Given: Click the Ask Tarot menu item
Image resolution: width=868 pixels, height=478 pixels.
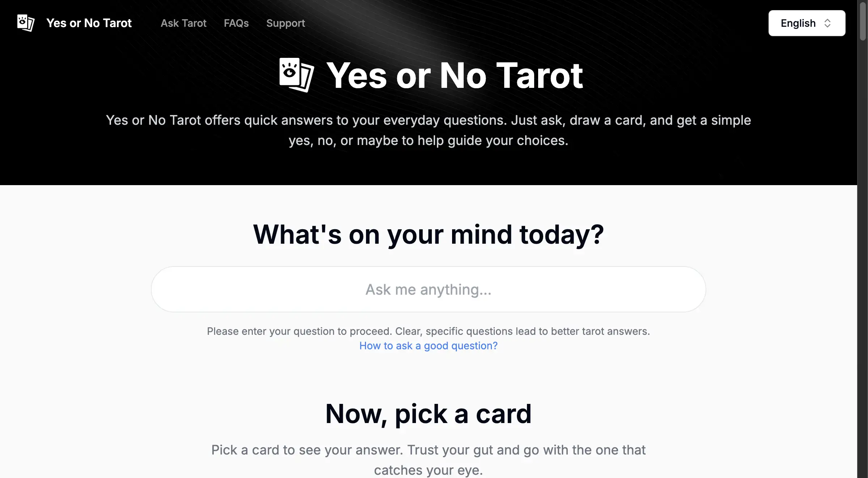Looking at the screenshot, I should coord(184,23).
